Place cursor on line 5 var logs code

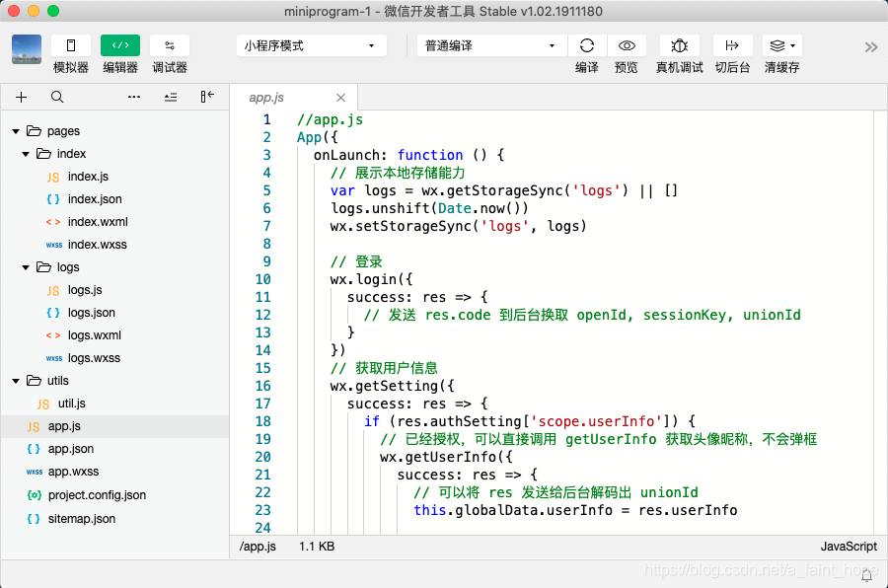504,190
